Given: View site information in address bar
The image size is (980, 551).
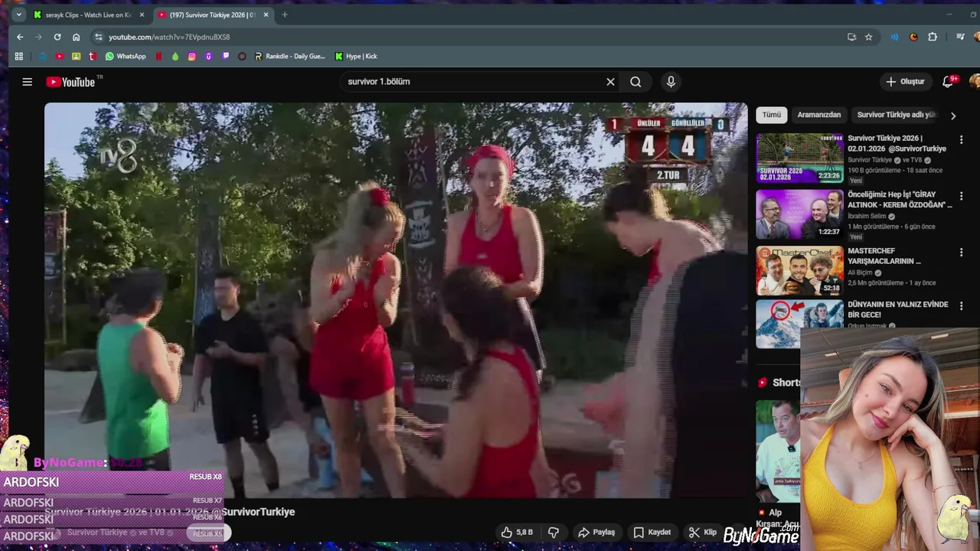Looking at the screenshot, I should tap(98, 37).
